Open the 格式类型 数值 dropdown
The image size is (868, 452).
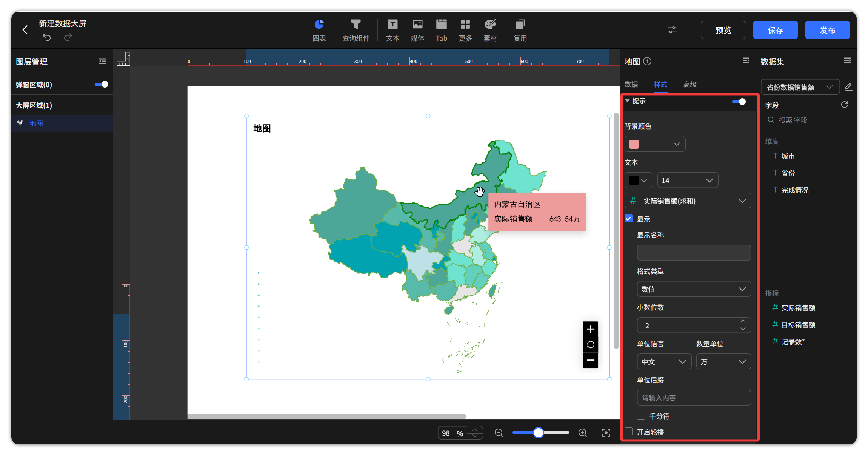[x=694, y=289]
